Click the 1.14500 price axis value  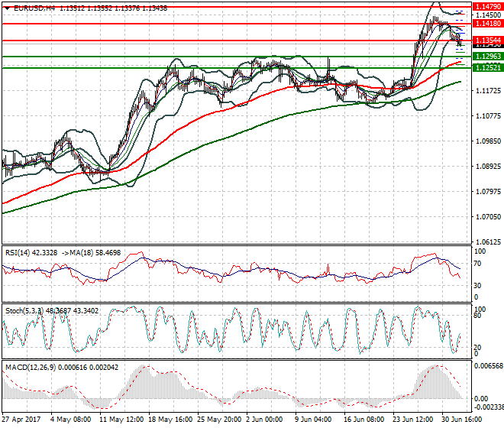[488, 15]
